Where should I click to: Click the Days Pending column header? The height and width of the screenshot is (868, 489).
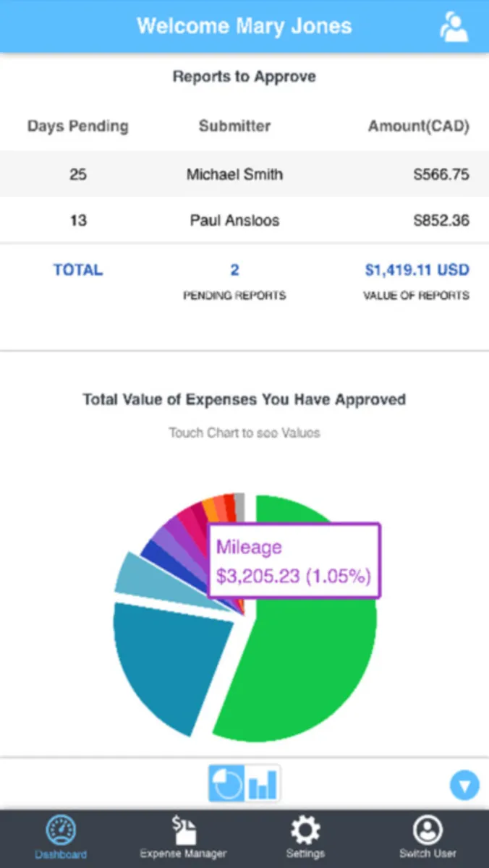coord(77,126)
